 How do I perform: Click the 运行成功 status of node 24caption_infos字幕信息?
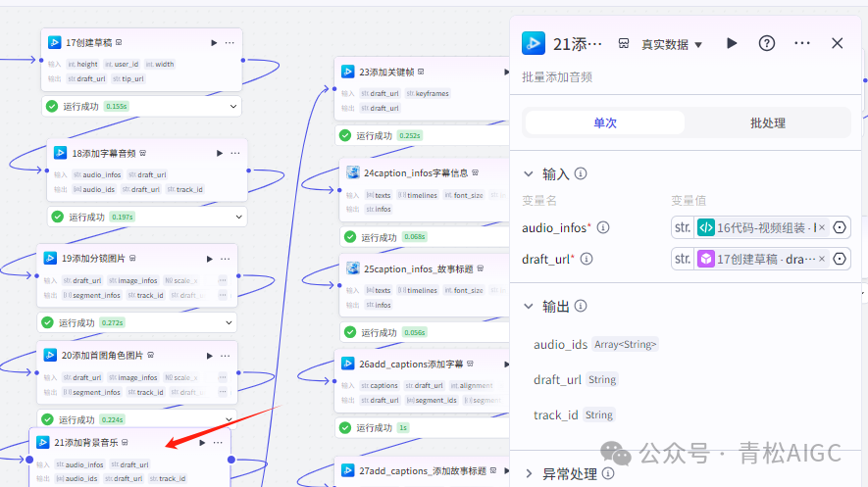click(x=379, y=237)
